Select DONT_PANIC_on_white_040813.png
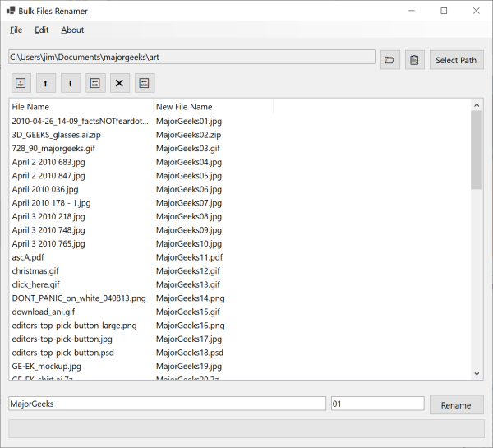The width and height of the screenshot is (493, 448). pyautogui.click(x=79, y=298)
